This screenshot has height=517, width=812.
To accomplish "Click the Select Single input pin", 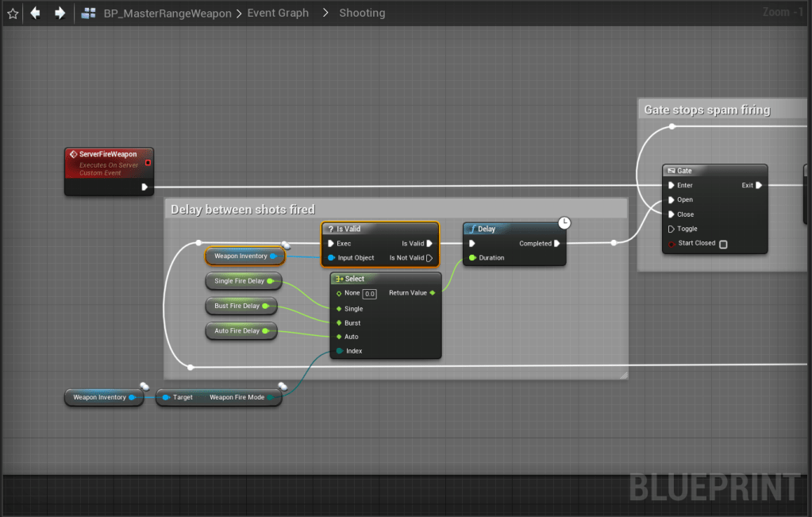I will pyautogui.click(x=339, y=309).
